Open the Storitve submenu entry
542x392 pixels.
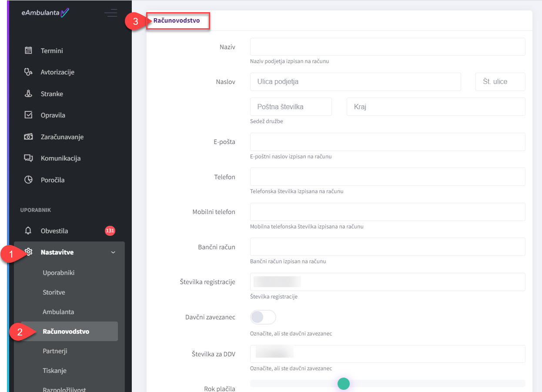coord(54,292)
